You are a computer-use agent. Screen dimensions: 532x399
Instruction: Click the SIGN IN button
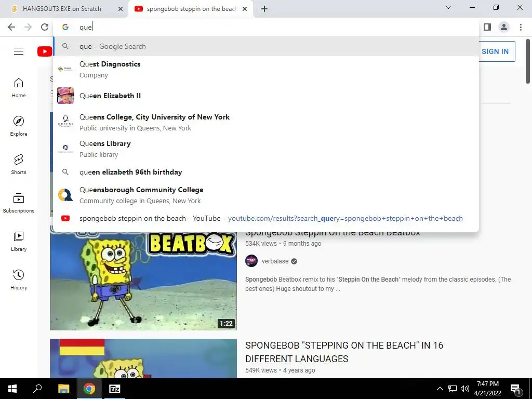[495, 51]
